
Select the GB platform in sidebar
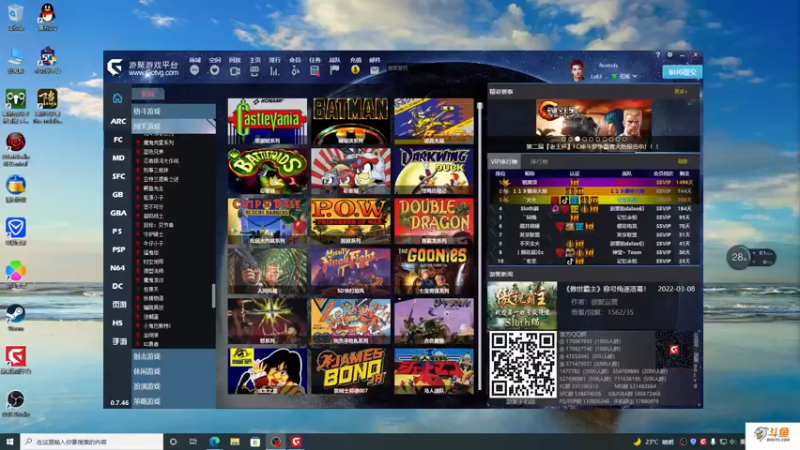(118, 195)
